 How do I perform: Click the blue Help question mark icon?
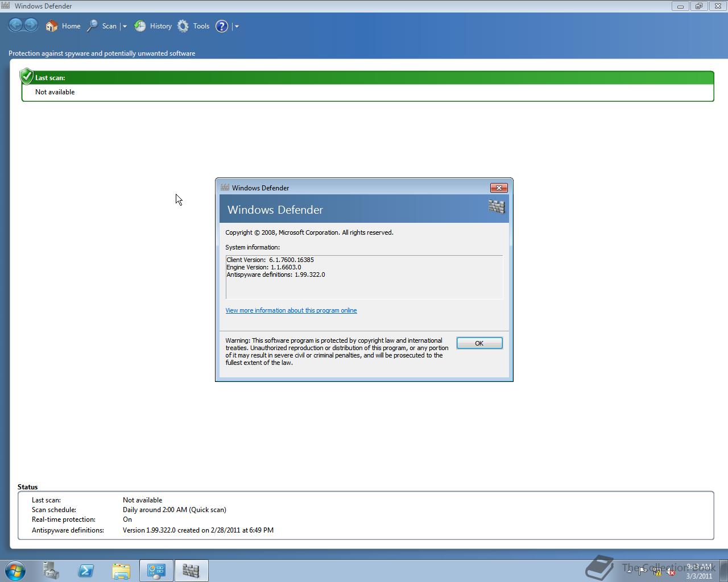(222, 26)
